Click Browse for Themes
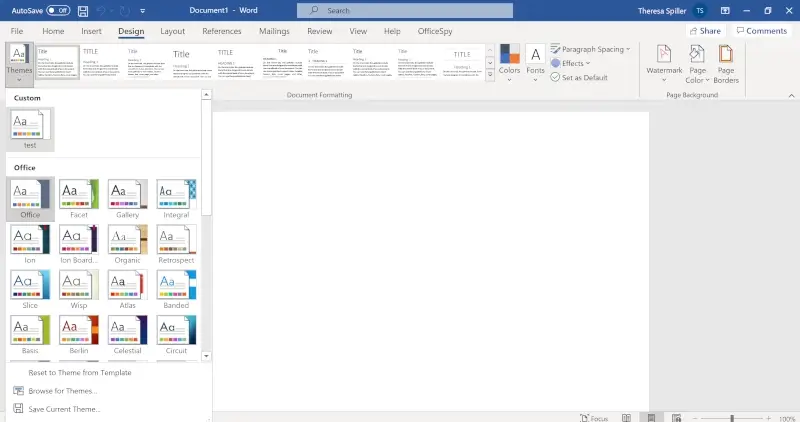 62,391
